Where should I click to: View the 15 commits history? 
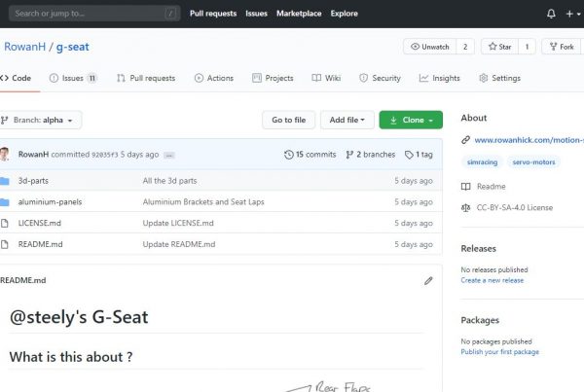click(x=310, y=155)
